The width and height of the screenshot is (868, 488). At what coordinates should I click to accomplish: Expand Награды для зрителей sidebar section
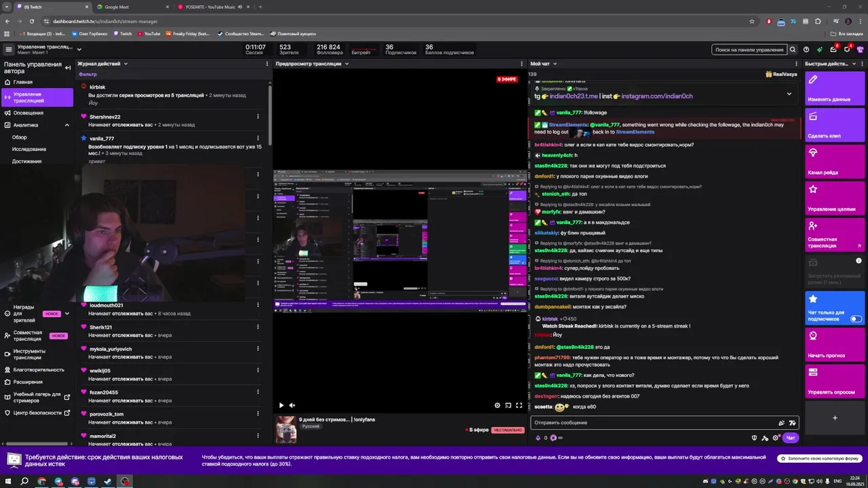66,313
